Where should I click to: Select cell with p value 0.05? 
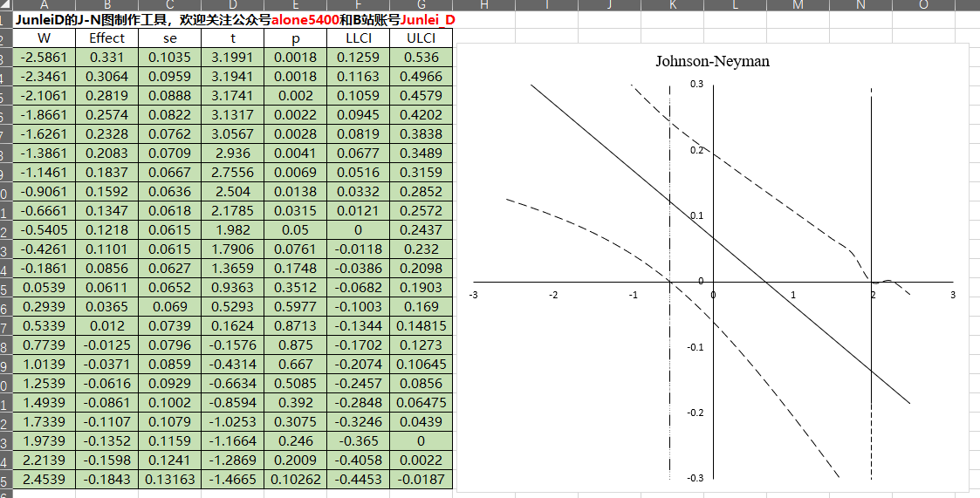coord(296,230)
